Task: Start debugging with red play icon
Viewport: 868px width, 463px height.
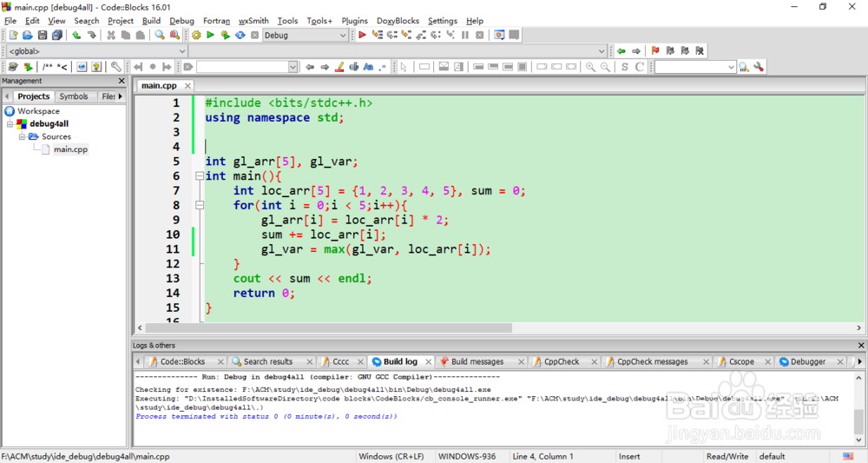Action: [362, 35]
